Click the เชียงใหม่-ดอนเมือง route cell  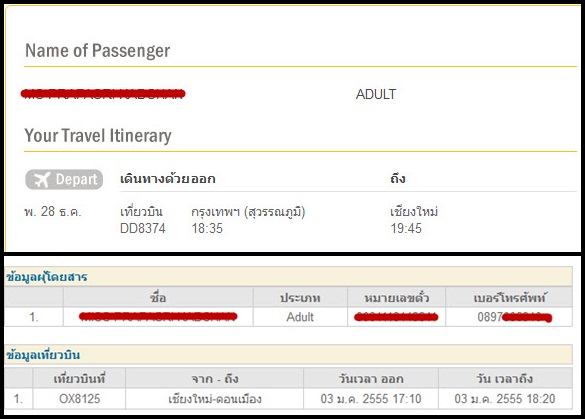pyautogui.click(x=215, y=399)
